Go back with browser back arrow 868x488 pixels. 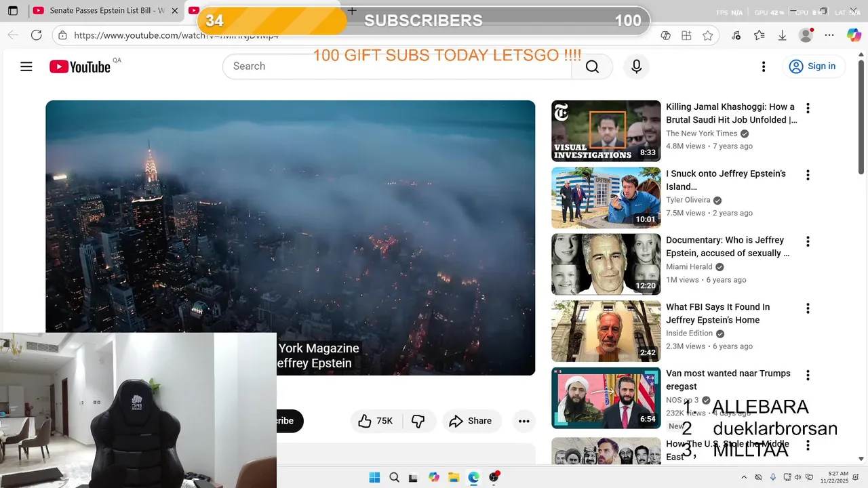click(x=13, y=35)
